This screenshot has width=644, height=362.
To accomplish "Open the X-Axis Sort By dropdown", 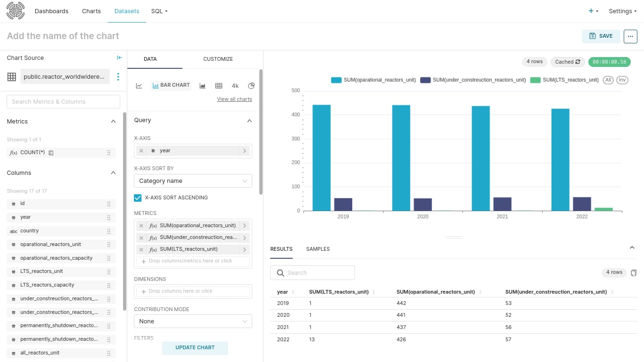I will pyautogui.click(x=193, y=181).
